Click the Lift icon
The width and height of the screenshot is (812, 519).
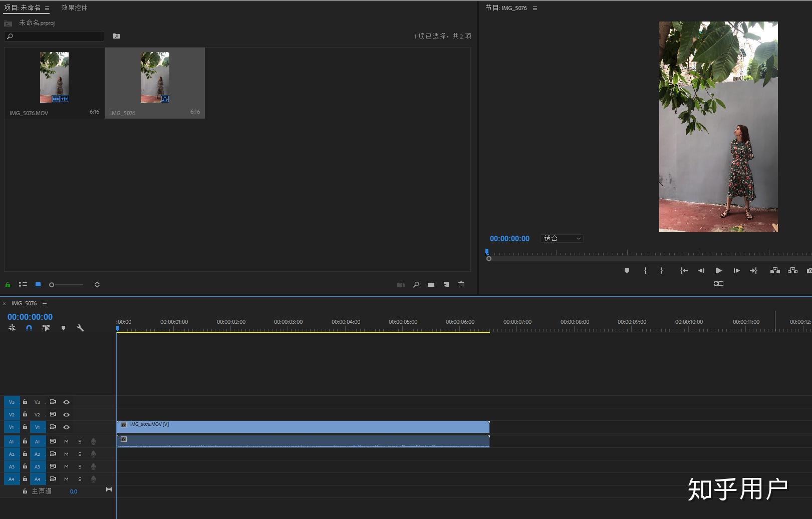click(x=775, y=271)
